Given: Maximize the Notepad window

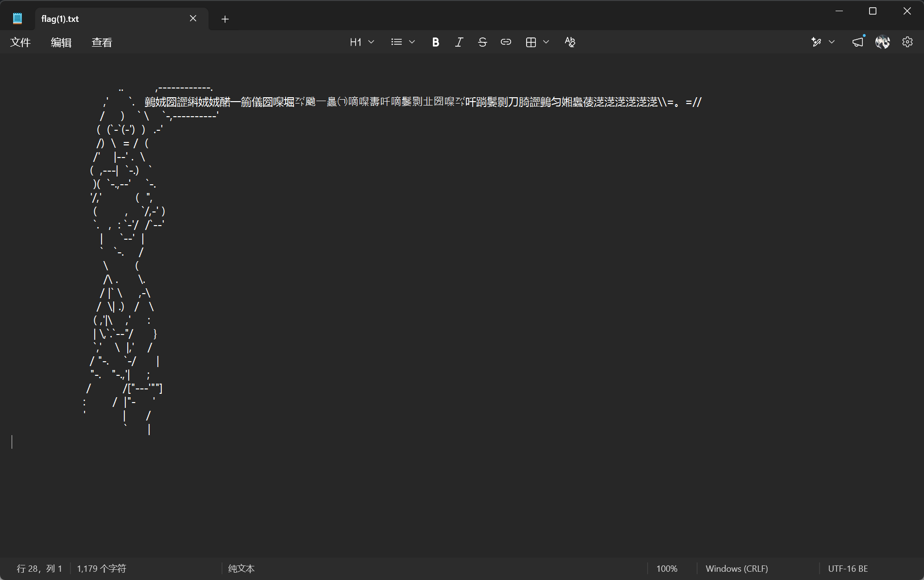Looking at the screenshot, I should [x=873, y=11].
